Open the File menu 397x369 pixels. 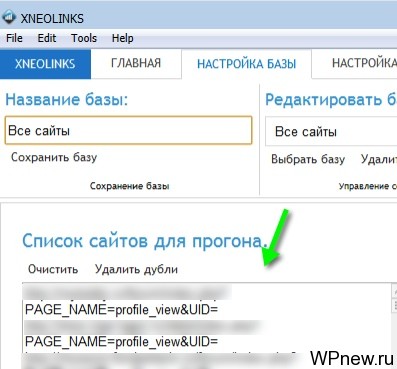14,38
